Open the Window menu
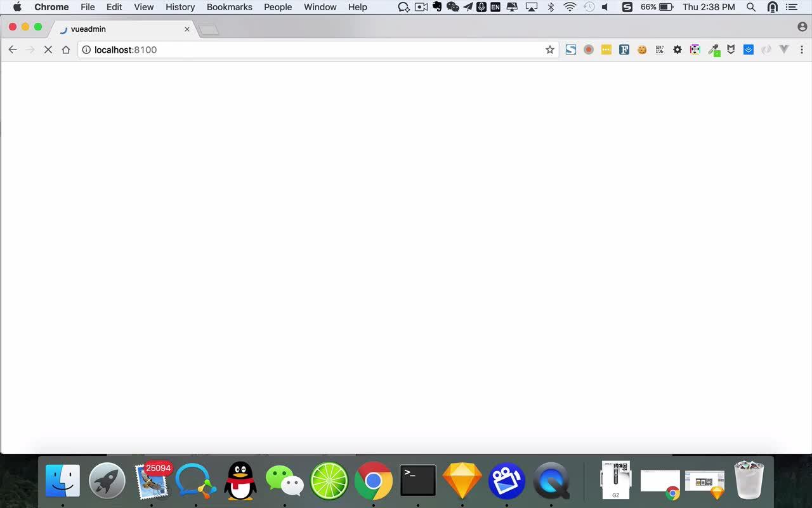The height and width of the screenshot is (508, 812). (x=320, y=7)
